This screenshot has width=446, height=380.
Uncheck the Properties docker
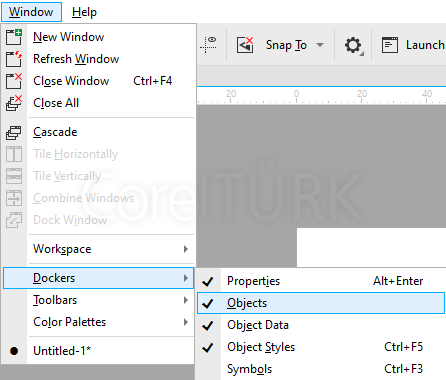[208, 281]
